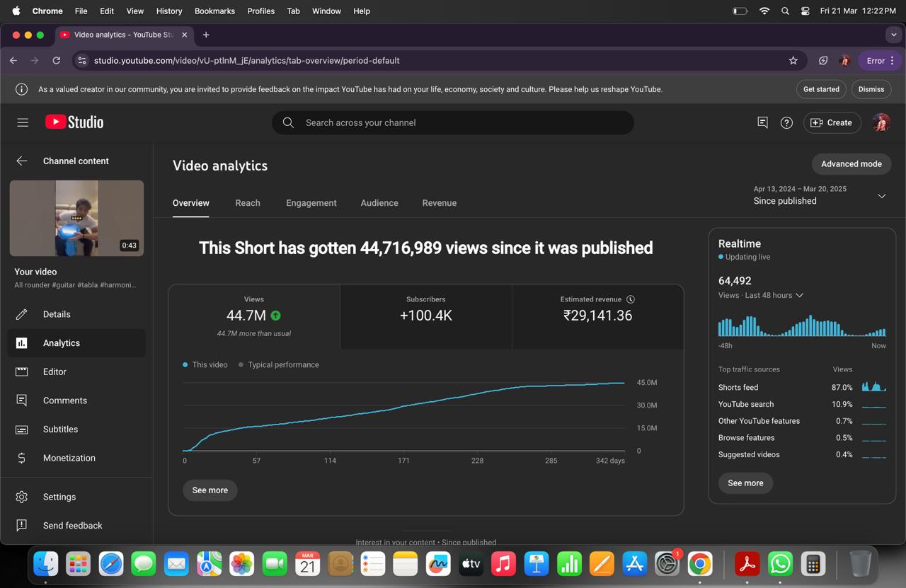906x588 pixels.
Task: Switch to the Reach tab
Action: 248,203
